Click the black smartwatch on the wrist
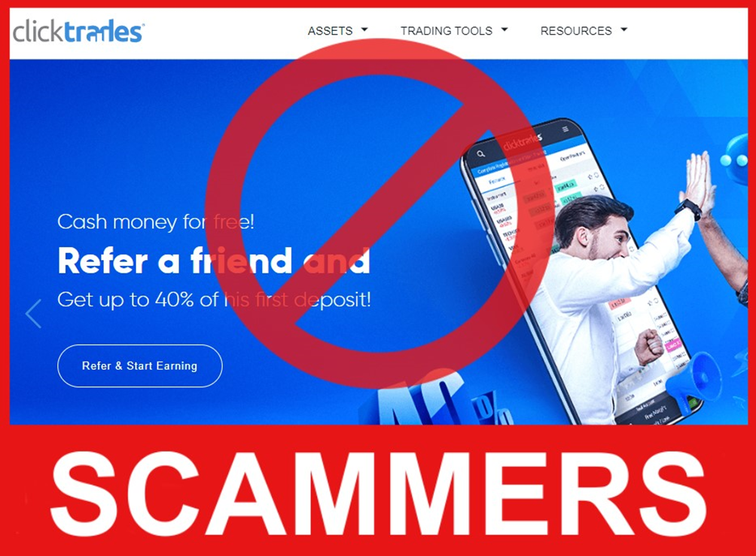756x556 pixels. 688,209
